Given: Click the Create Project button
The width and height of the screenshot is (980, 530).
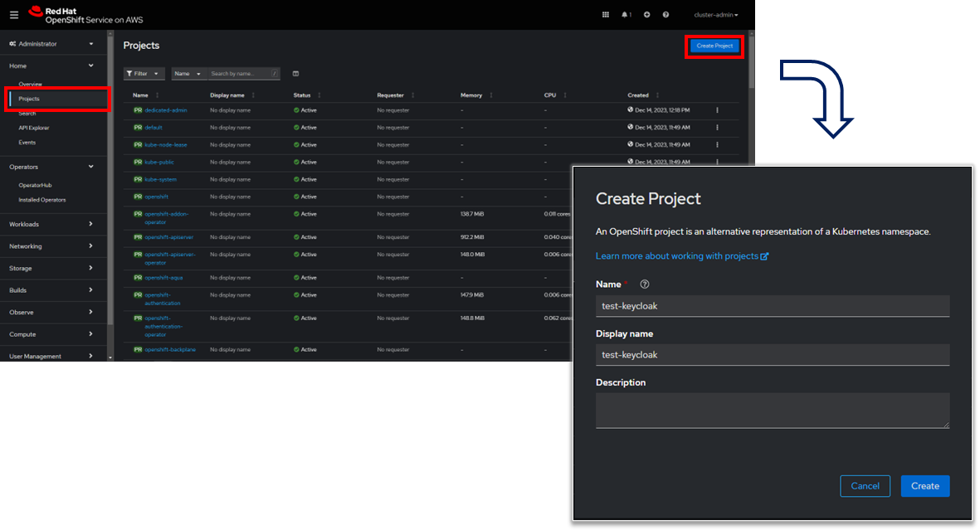Looking at the screenshot, I should pyautogui.click(x=714, y=47).
